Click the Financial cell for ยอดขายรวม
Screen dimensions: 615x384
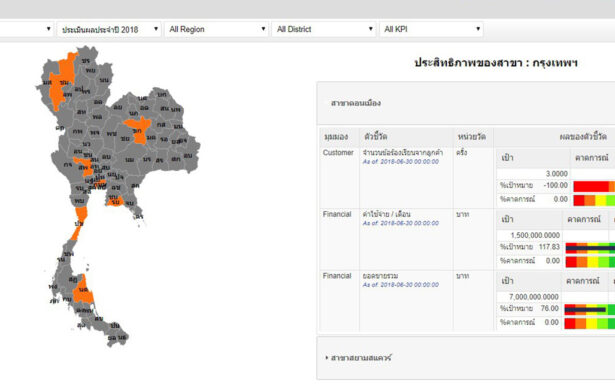point(337,276)
